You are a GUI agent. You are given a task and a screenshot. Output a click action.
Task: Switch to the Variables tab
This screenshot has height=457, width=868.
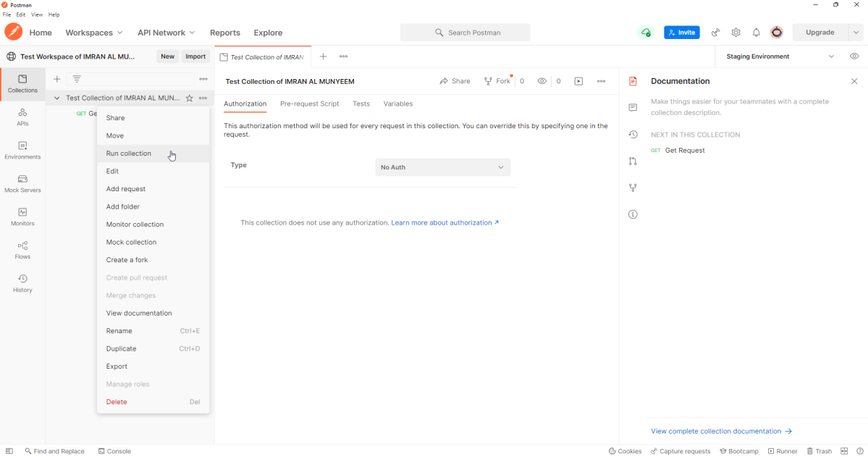pyautogui.click(x=398, y=104)
